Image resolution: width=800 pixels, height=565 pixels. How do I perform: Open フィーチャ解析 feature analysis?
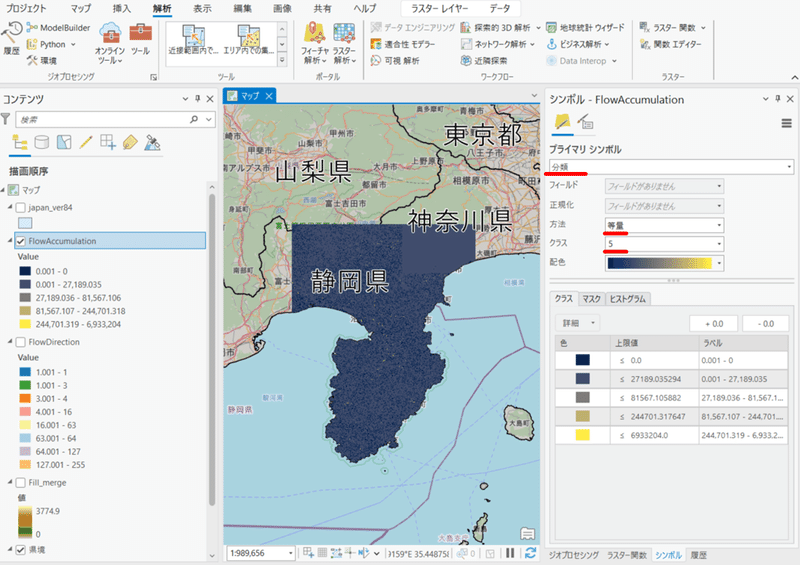click(314, 43)
